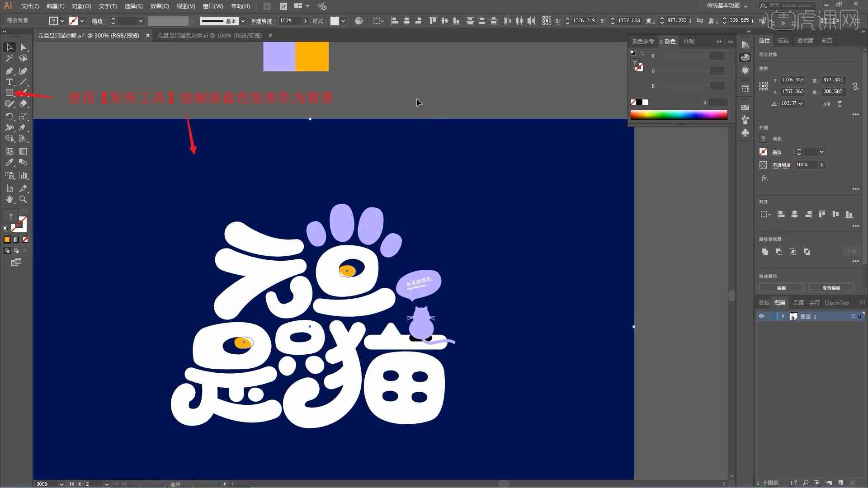
Task: Toggle visibility of 图层 1 layer
Action: 761,316
